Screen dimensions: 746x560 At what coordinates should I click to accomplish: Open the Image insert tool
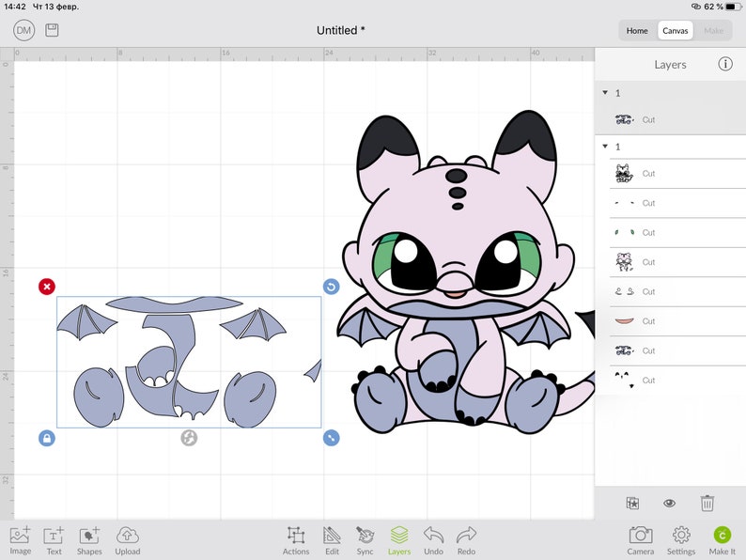point(21,541)
